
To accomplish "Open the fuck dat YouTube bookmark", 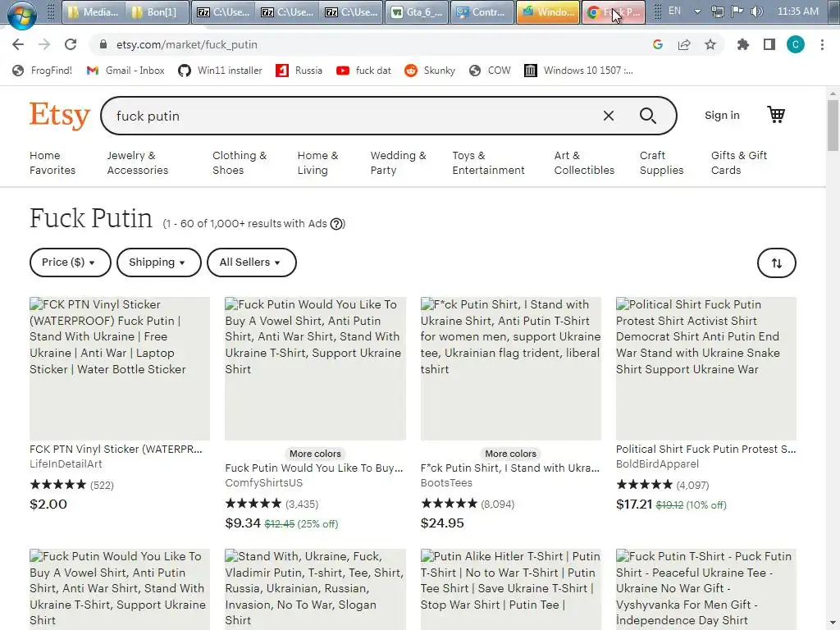I will point(363,71).
